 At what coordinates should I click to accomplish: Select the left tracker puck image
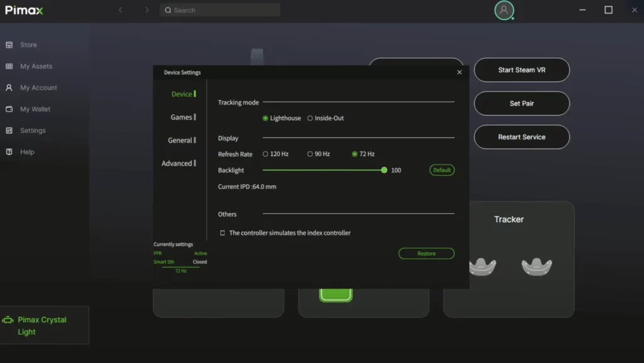(x=482, y=267)
